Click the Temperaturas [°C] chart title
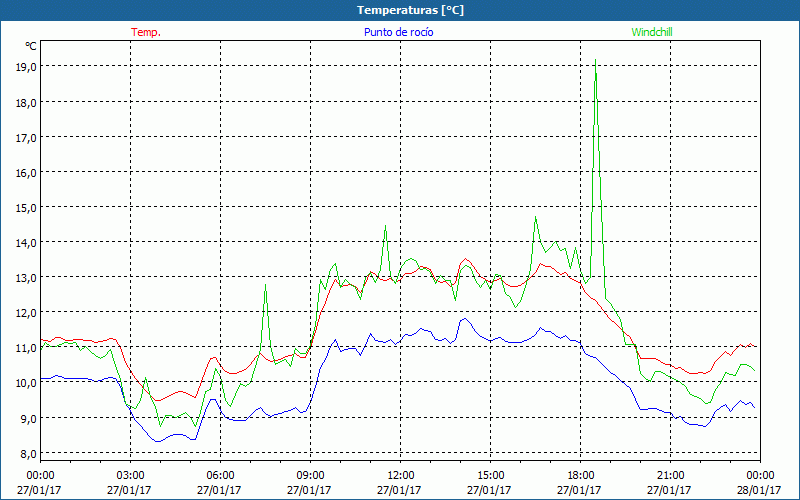The image size is (800, 500). click(x=410, y=10)
